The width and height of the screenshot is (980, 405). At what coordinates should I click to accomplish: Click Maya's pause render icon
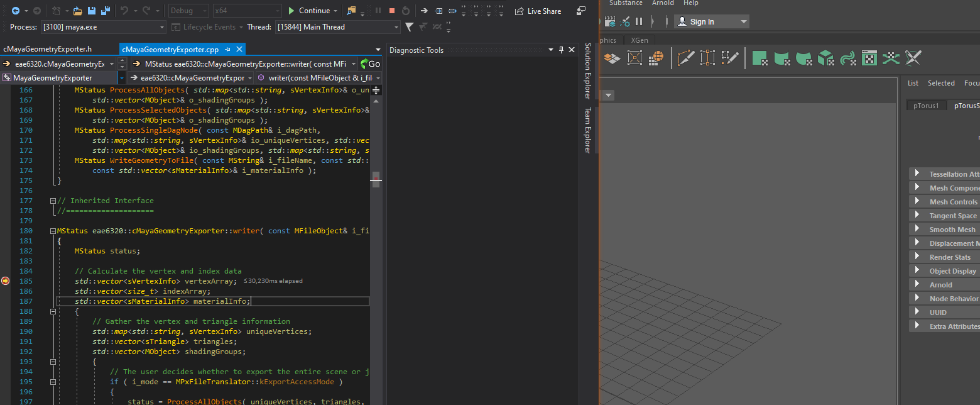pos(639,21)
